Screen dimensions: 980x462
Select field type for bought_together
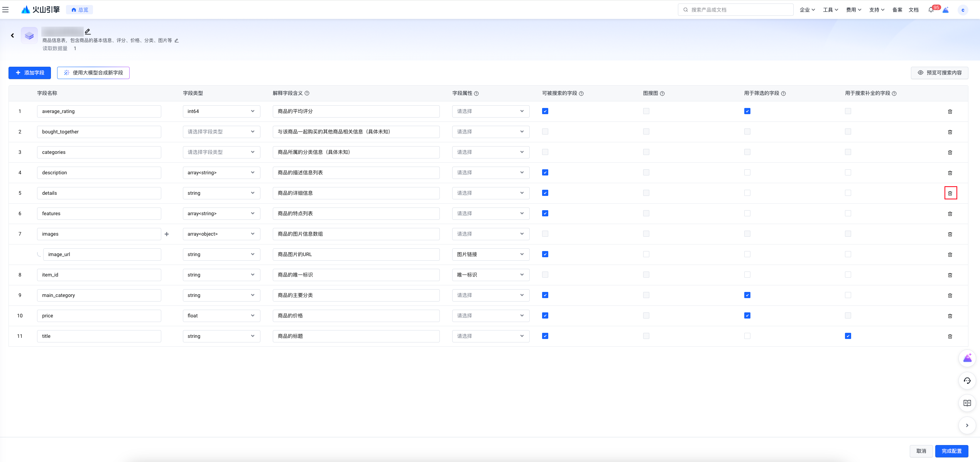[x=221, y=132]
